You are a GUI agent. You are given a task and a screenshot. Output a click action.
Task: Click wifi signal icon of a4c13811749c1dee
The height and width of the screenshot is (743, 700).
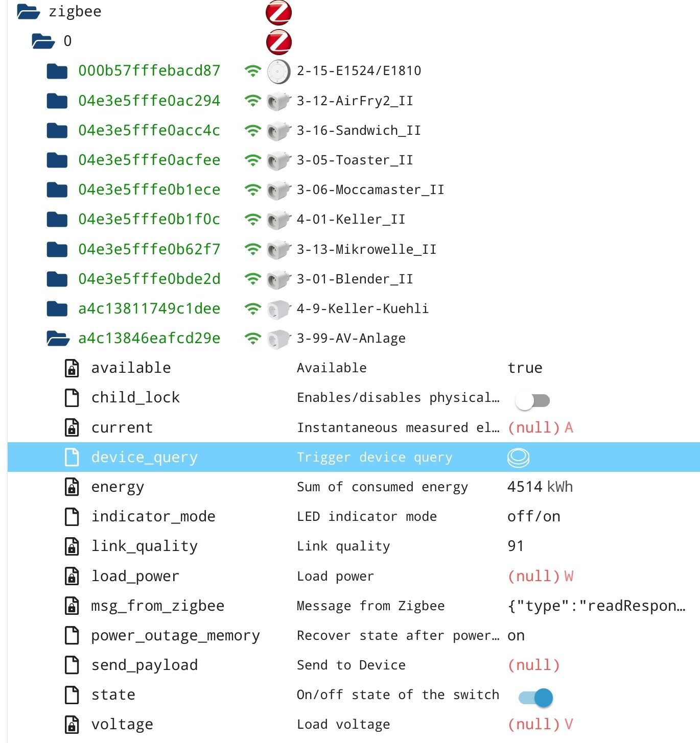coord(253,308)
